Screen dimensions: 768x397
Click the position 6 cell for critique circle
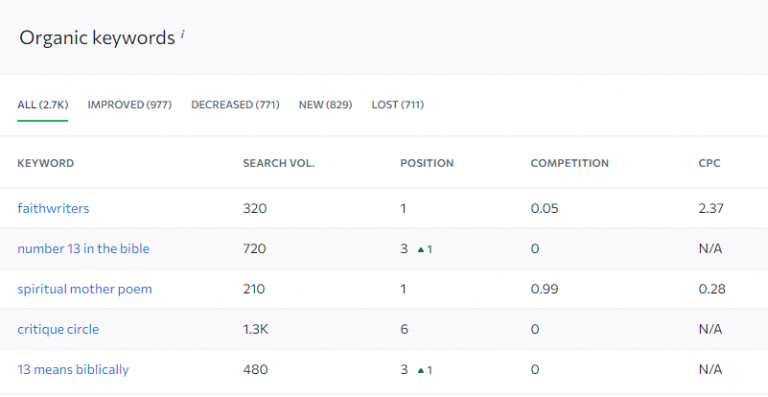pyautogui.click(x=404, y=329)
